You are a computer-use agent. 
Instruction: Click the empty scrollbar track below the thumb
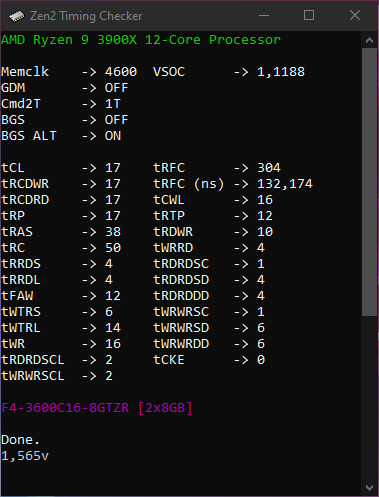tap(369, 398)
